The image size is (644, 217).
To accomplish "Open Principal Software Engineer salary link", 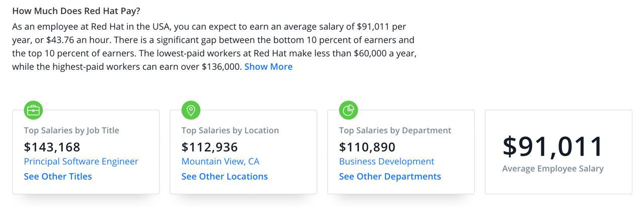I will point(81,161).
